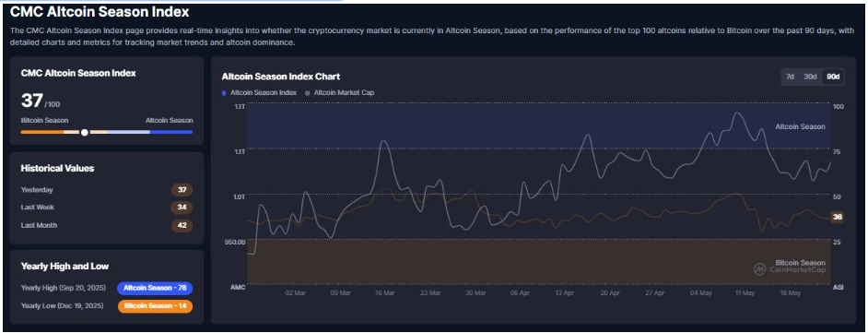Click the Altcoin Season Index Chart heading
868x333 pixels.
(281, 77)
